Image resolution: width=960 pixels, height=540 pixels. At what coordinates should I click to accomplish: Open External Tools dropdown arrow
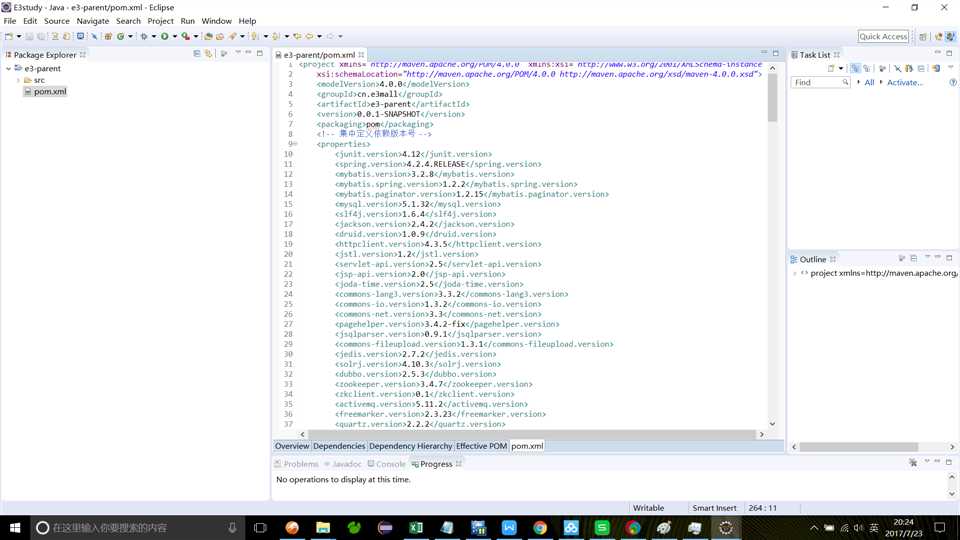coord(196,36)
